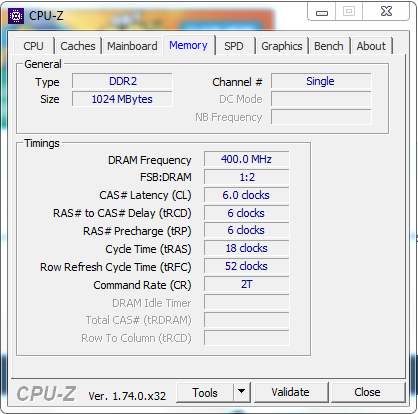
Task: Click the Channel # Single field
Action: click(x=321, y=81)
